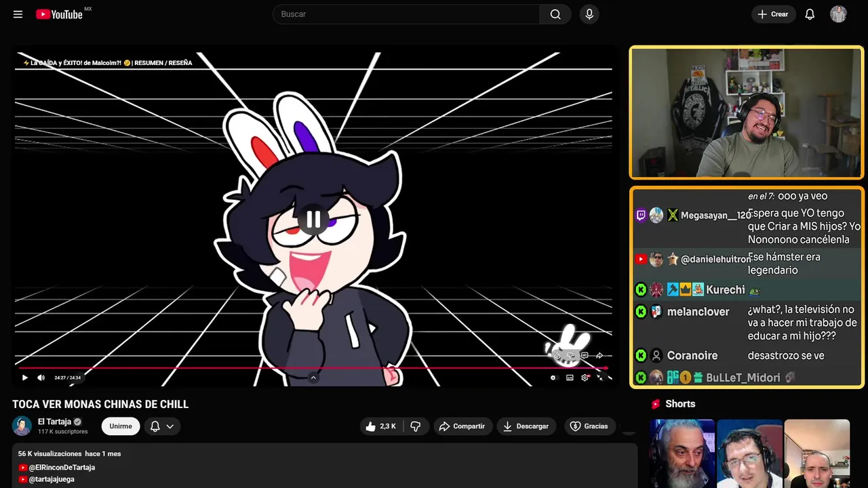Click chat username melanclover
Image resolution: width=868 pixels, height=488 pixels.
pos(698,312)
